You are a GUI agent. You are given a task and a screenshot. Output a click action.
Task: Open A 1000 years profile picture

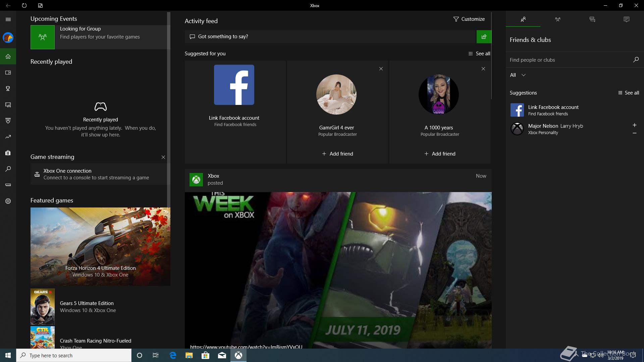click(x=439, y=95)
